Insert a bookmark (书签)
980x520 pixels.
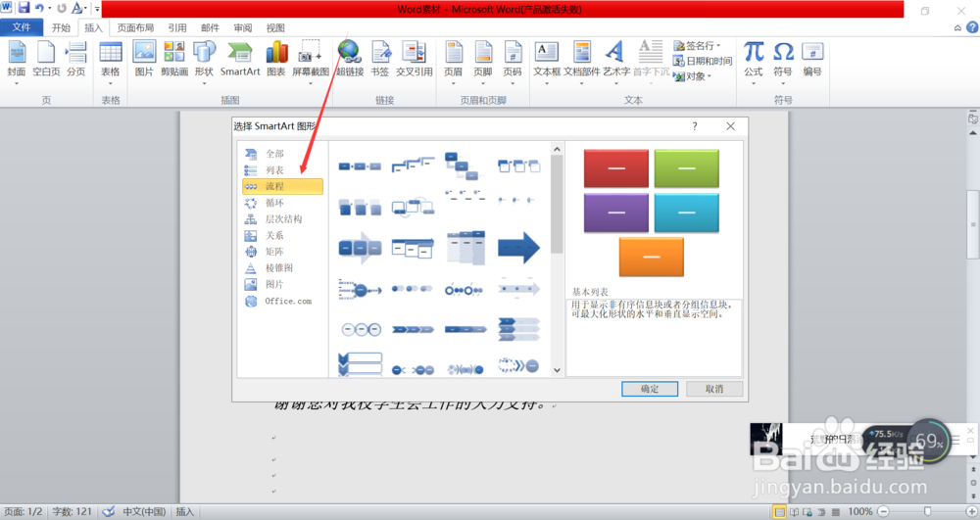(x=380, y=60)
